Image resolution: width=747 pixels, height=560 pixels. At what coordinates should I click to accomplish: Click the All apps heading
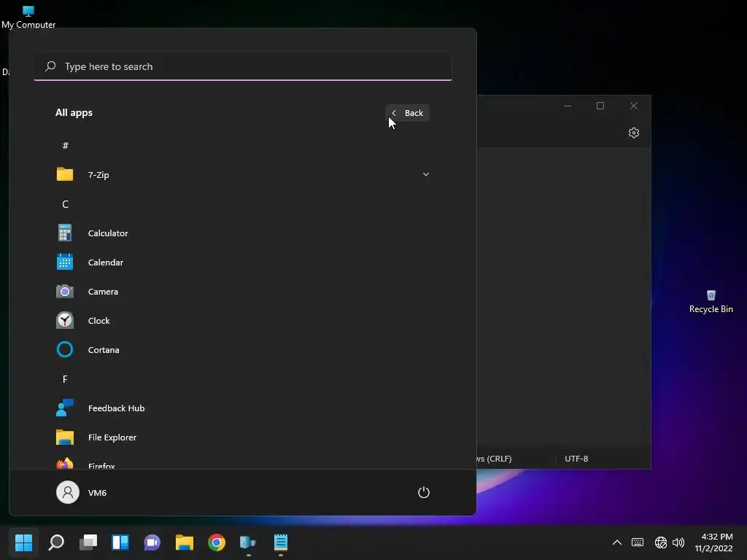74,112
